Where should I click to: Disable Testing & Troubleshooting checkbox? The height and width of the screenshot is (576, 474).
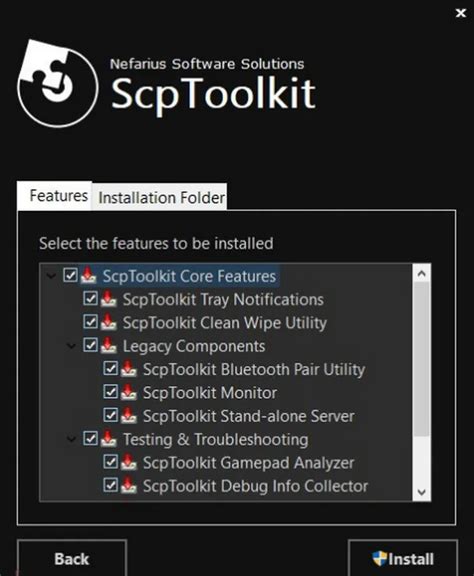(90, 438)
